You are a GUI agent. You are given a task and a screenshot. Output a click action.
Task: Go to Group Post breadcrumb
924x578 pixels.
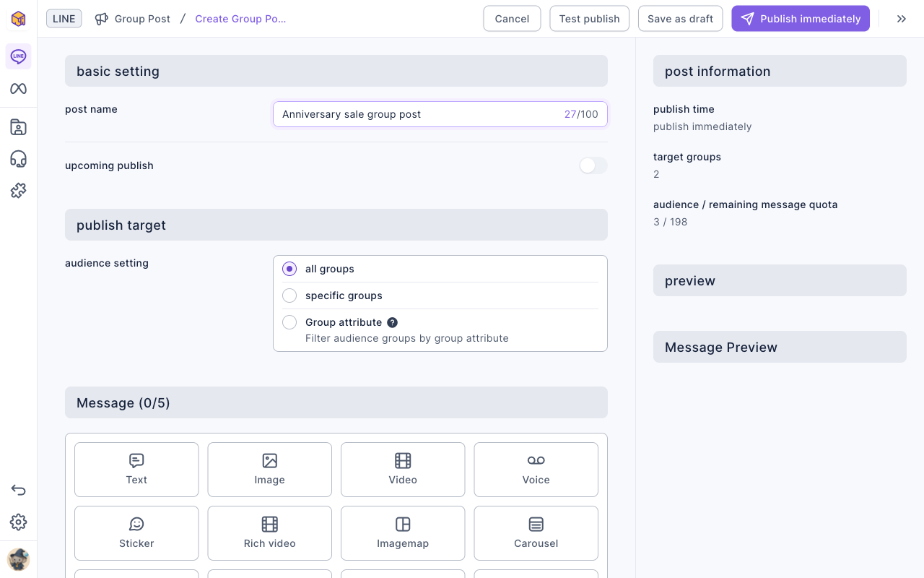(x=142, y=19)
